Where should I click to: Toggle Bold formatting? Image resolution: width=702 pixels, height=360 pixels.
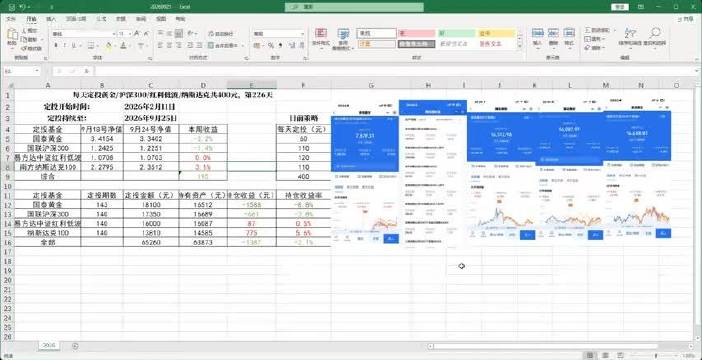pos(56,45)
